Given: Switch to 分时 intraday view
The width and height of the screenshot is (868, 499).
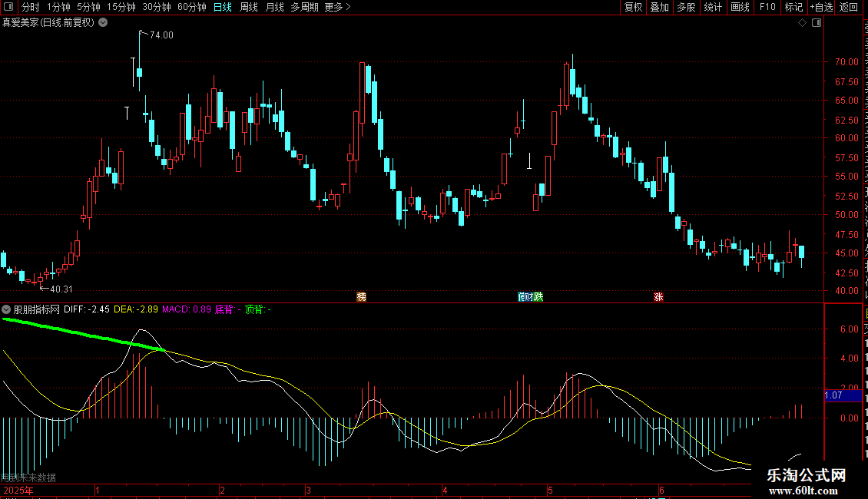Looking at the screenshot, I should coord(30,7).
